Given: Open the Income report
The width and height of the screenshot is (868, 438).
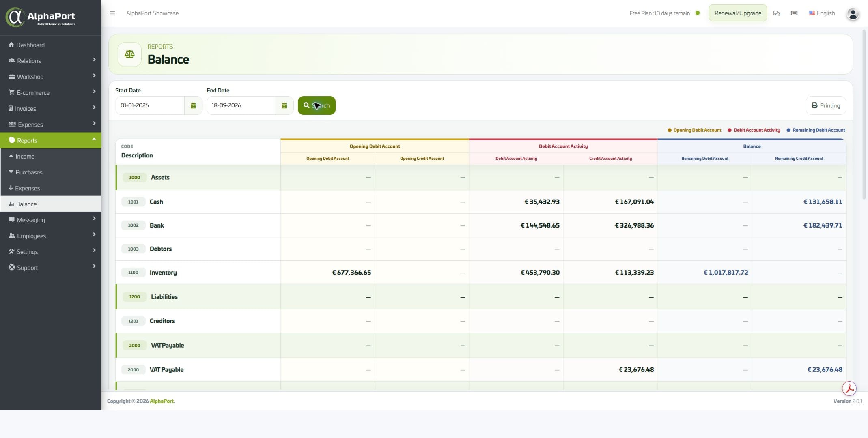Looking at the screenshot, I should coord(51,156).
